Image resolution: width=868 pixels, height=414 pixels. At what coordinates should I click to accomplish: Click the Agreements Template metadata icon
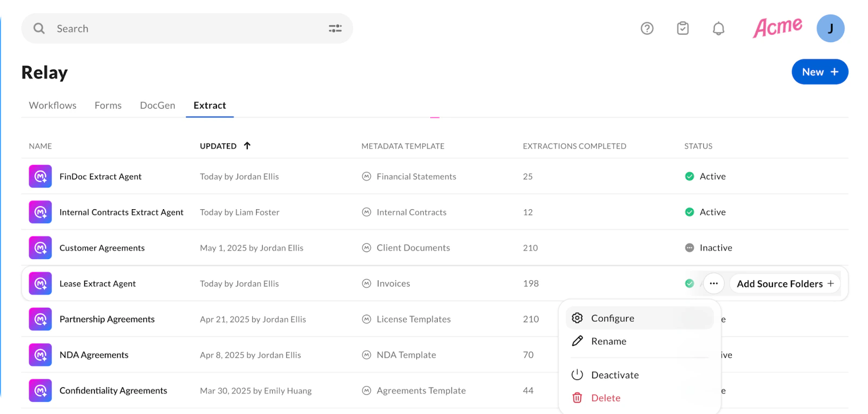[x=367, y=391]
